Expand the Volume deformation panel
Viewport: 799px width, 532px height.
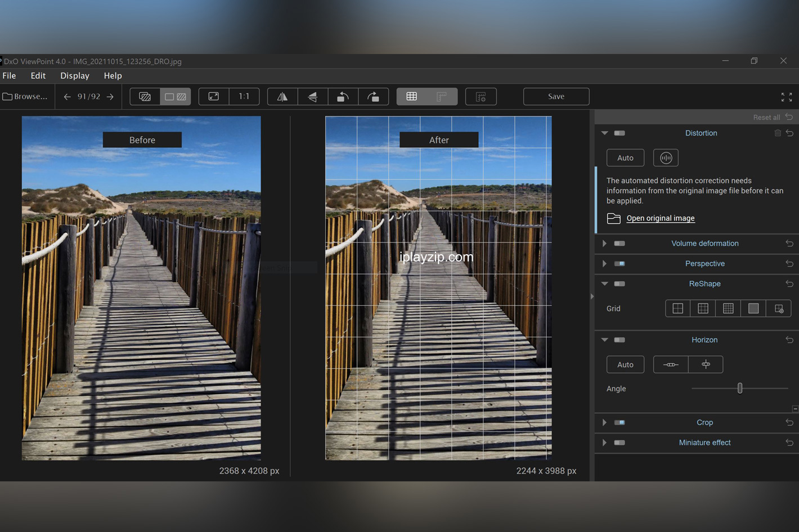click(604, 244)
